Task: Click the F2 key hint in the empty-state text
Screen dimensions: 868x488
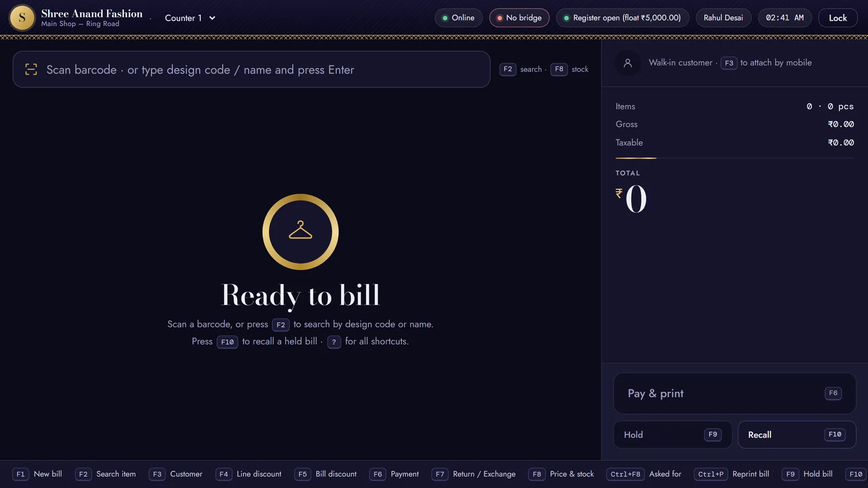Action: 280,325
